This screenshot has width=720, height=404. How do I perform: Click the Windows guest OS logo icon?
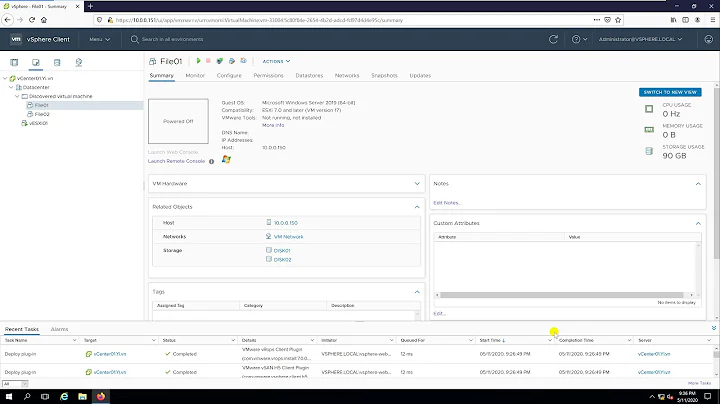click(226, 159)
